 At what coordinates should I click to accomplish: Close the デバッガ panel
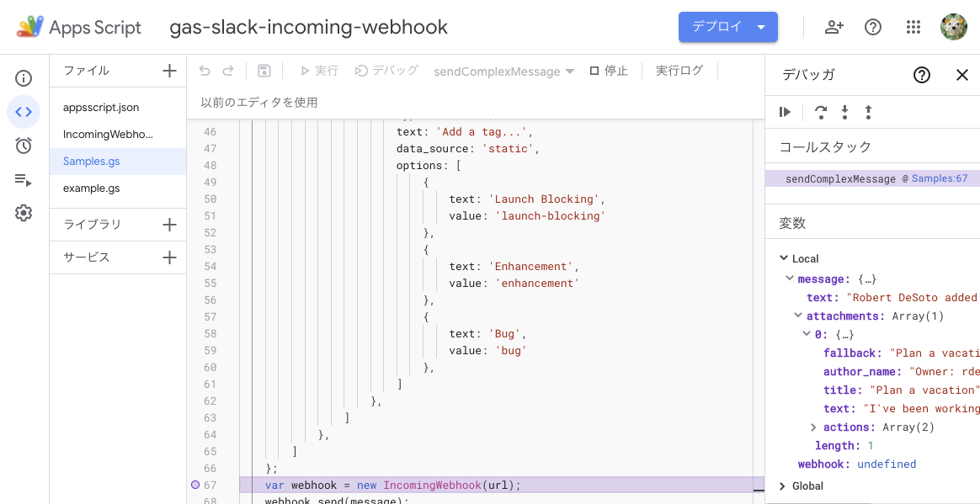coord(962,75)
